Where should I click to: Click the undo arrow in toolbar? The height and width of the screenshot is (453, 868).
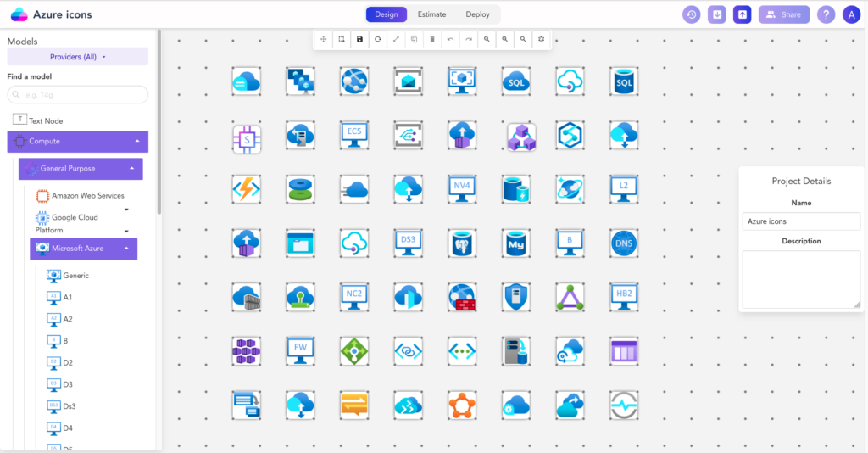(x=451, y=39)
